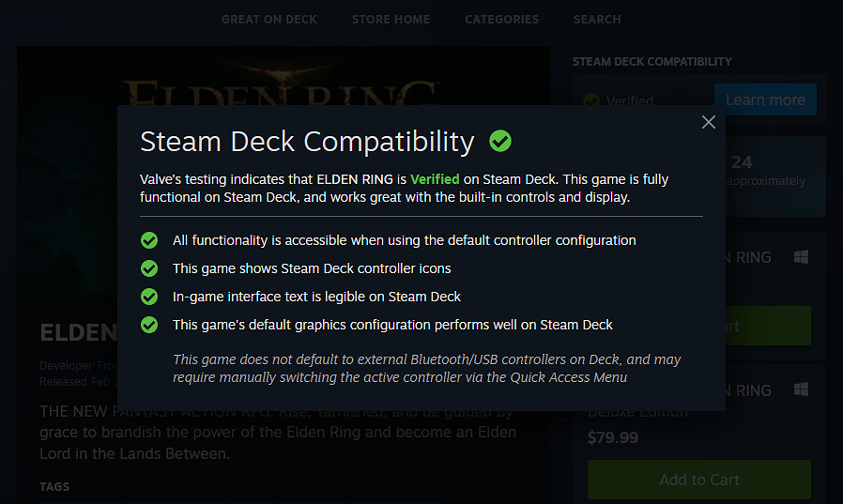Viewport: 843px width, 504px height.
Task: Click checkmark for default controller configuration line
Action: pos(148,240)
